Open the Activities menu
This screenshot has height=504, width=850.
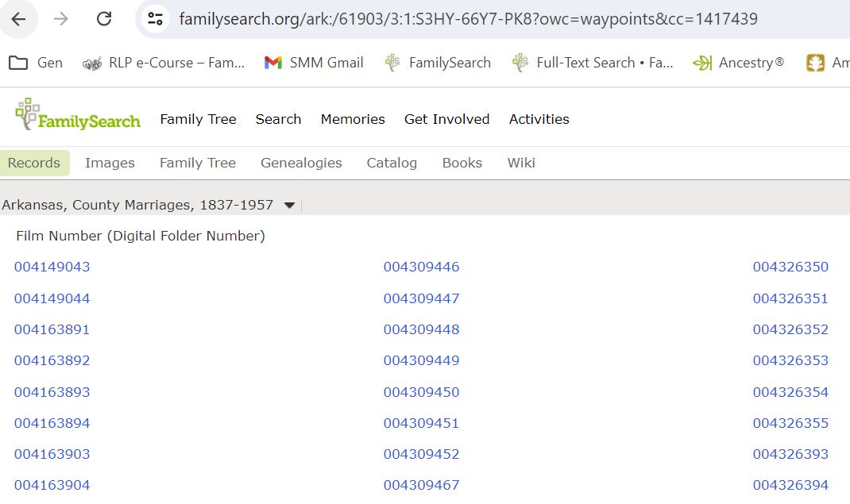pos(539,119)
